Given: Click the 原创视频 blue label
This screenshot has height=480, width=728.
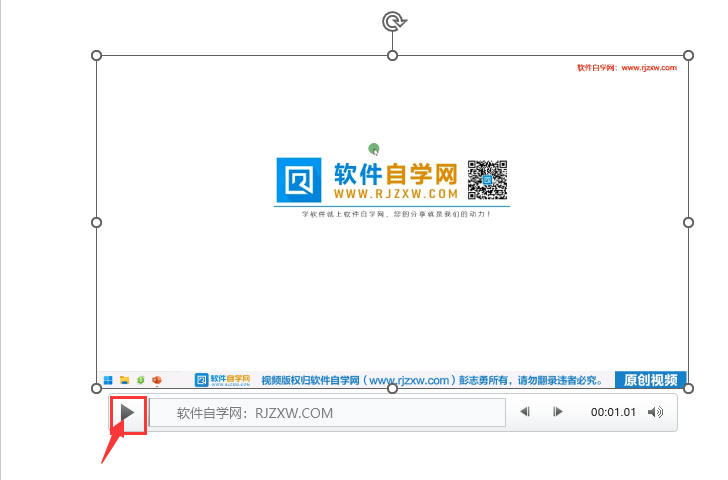Looking at the screenshot, I should click(x=650, y=380).
